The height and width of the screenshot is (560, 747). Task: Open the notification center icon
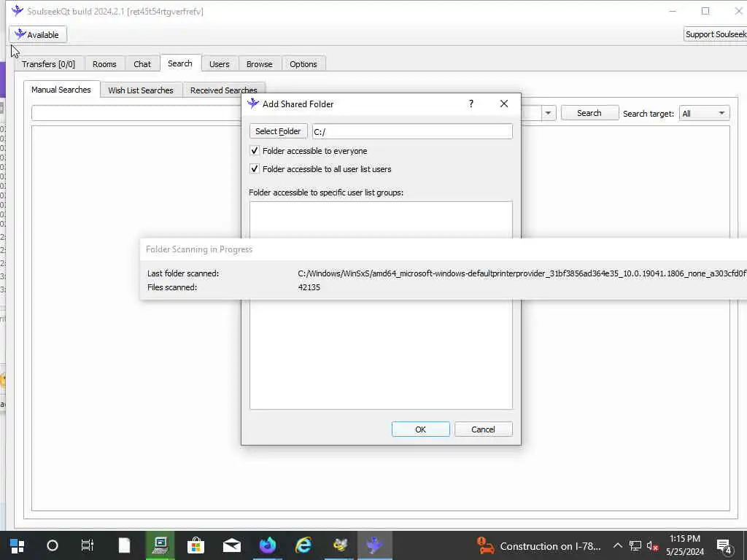click(x=724, y=546)
